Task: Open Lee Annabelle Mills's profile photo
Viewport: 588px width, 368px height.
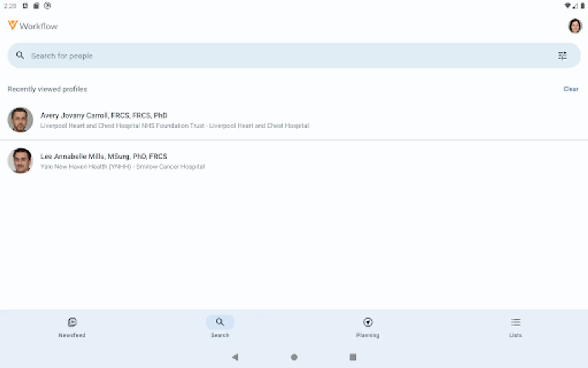Action: coord(20,161)
